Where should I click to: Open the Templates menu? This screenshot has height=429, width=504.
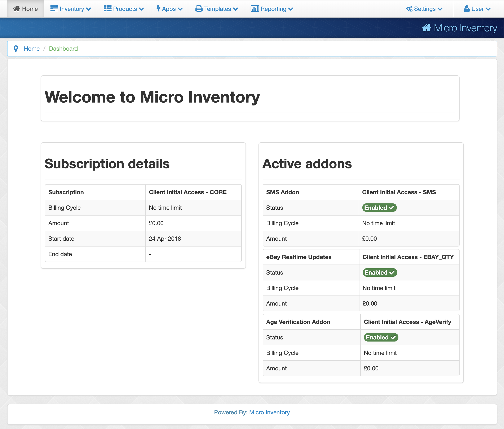coord(216,9)
